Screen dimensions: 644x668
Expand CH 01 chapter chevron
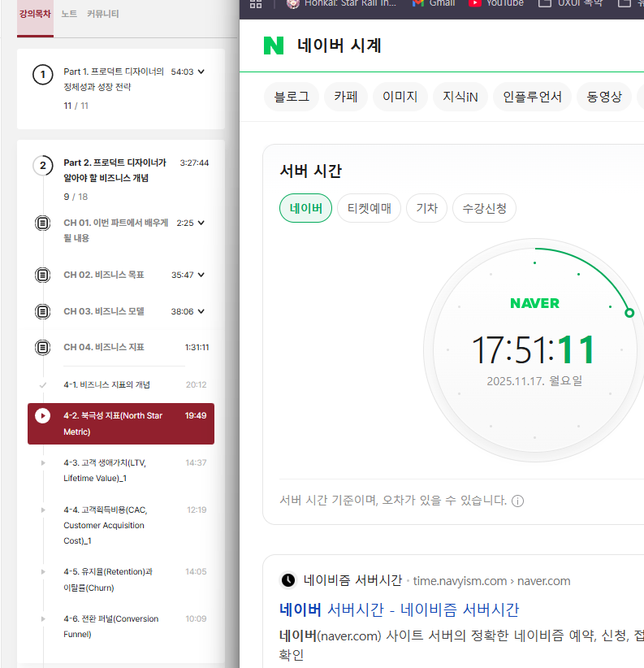[x=201, y=223]
